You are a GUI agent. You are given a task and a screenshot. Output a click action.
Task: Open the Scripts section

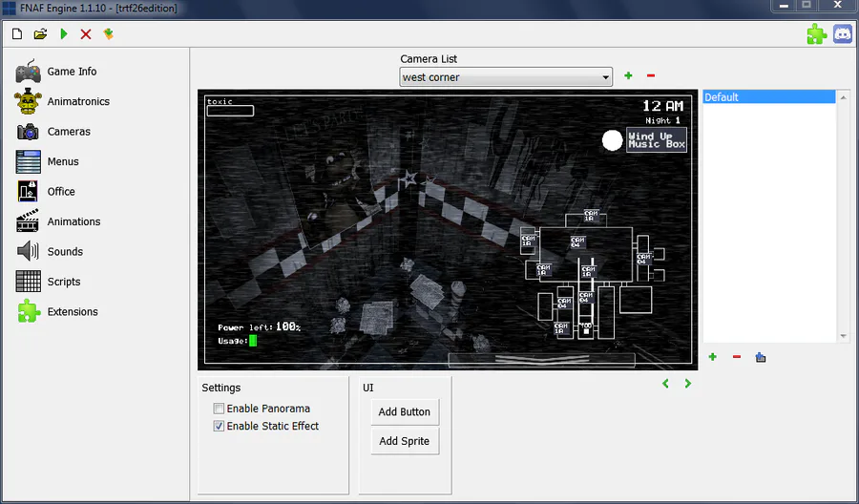[64, 282]
